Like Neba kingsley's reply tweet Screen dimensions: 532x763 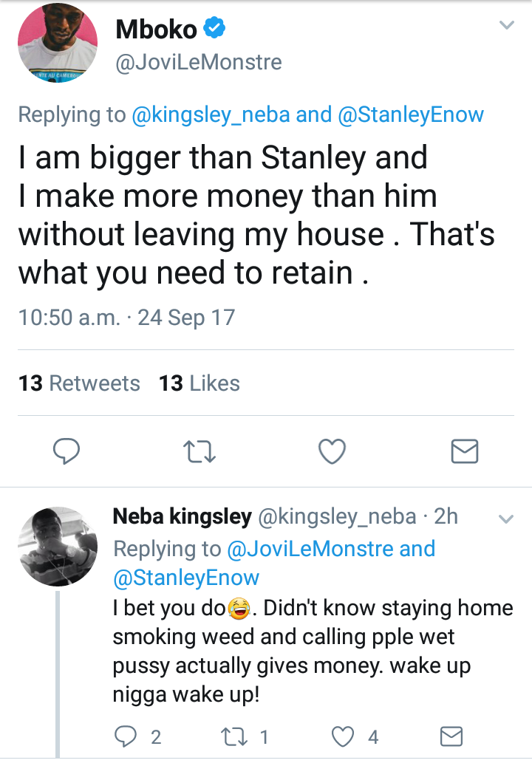(343, 736)
